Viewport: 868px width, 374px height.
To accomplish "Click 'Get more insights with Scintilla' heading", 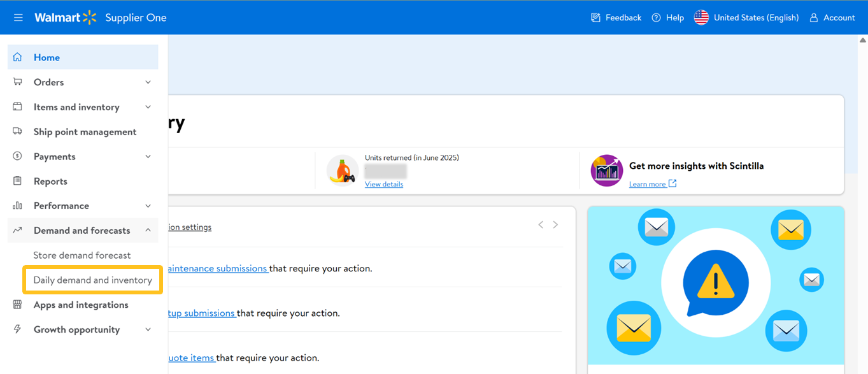I will (697, 166).
